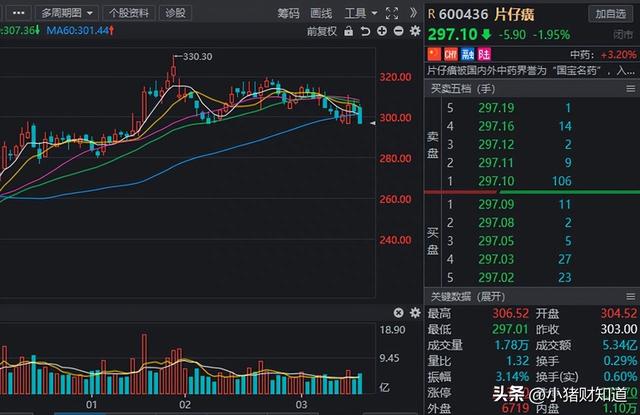Click the MA60:301.44 indicator label

80,30
